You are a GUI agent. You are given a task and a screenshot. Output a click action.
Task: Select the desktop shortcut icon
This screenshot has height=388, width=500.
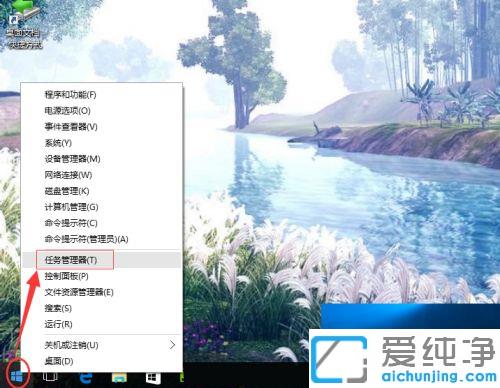(24, 25)
